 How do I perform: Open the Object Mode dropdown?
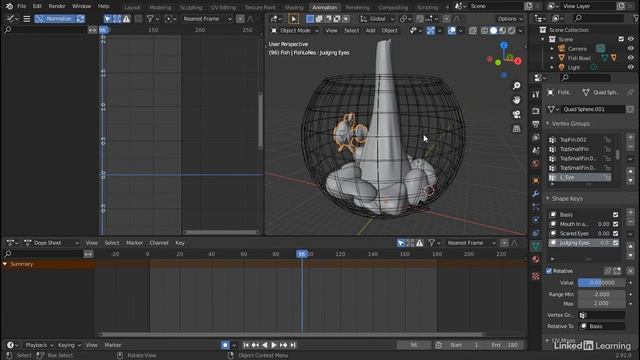point(295,31)
